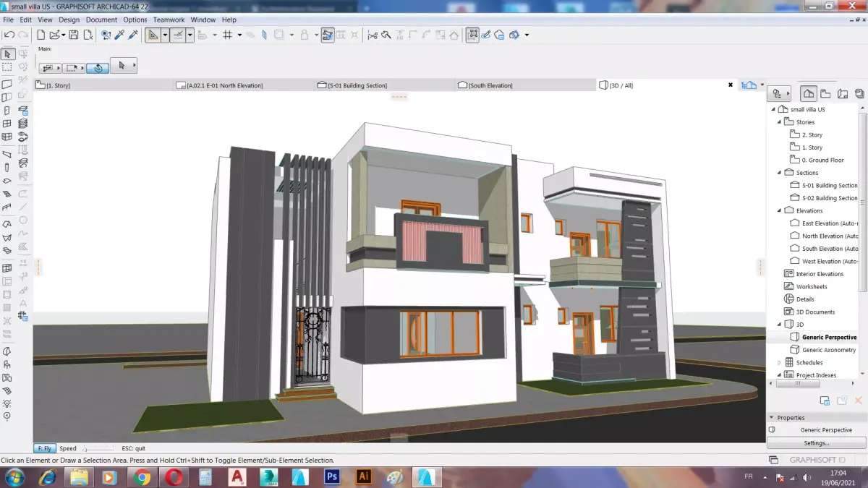Toggle the Snap Guides button
The width and height of the screenshot is (868, 488).
(x=178, y=35)
